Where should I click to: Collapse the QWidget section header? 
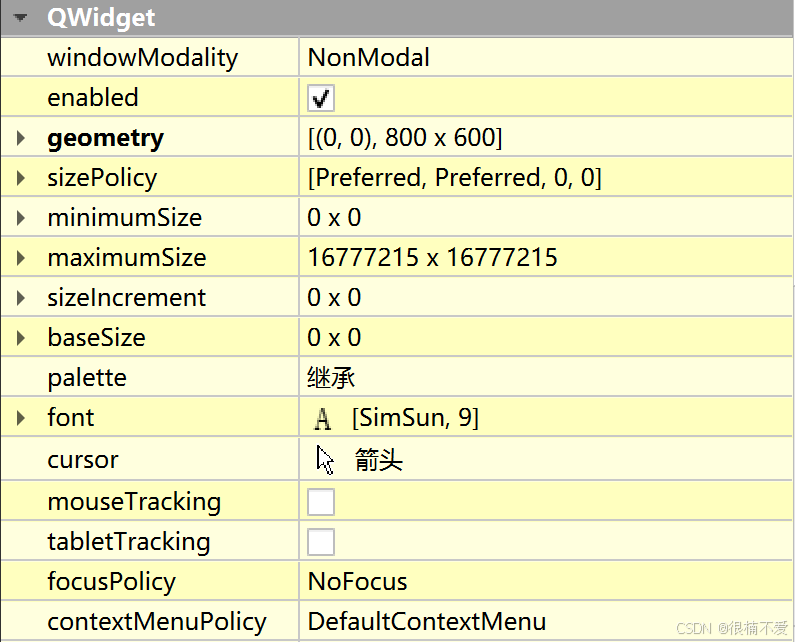pyautogui.click(x=20, y=18)
